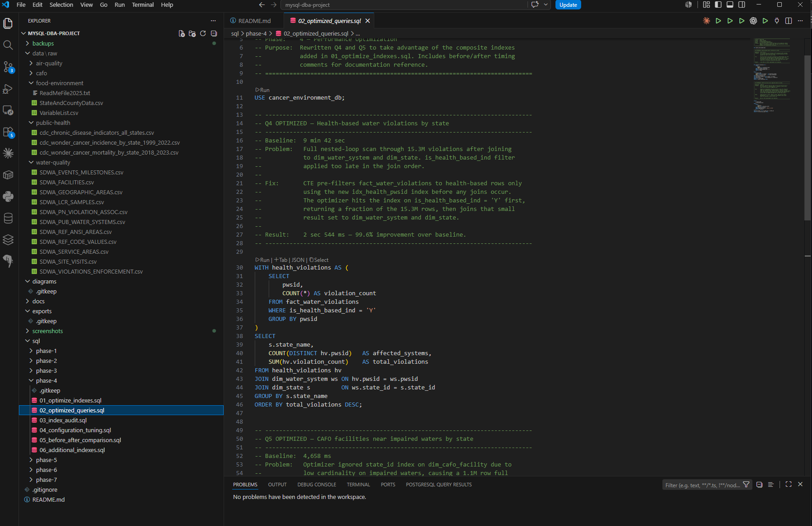The image size is (812, 526).
Task: Click the collapse all icon in Problems panel
Action: pos(759,485)
